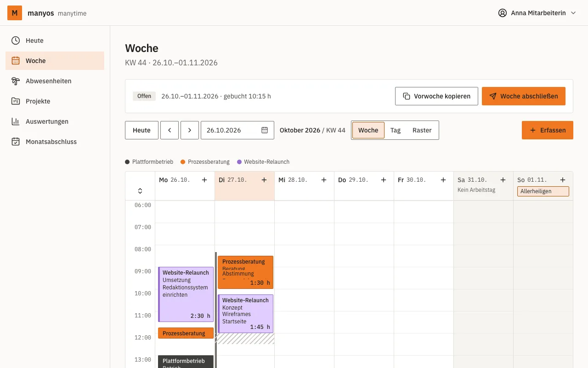The height and width of the screenshot is (368, 588).
Task: Click the palm tree Abwesenheiten icon
Action: [x=16, y=81]
